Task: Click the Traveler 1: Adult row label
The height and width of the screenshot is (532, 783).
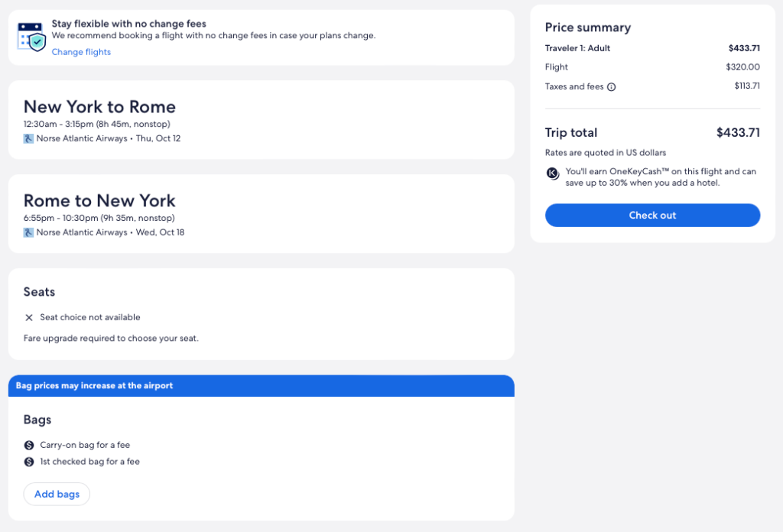Action: tap(577, 48)
